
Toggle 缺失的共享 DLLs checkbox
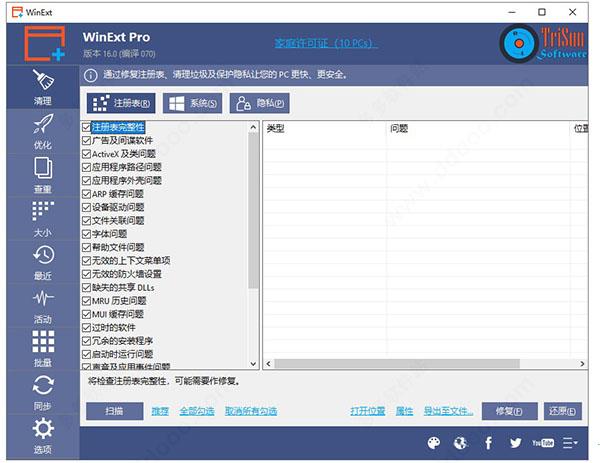pos(86,287)
